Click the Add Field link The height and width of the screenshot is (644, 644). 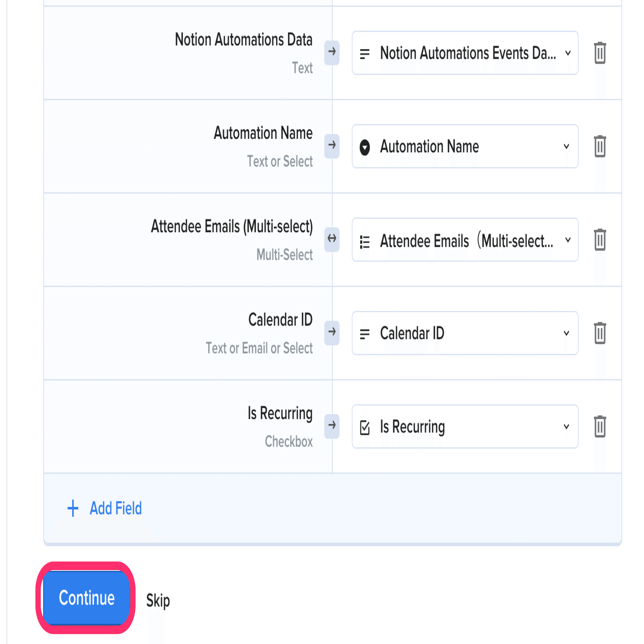[x=115, y=508]
